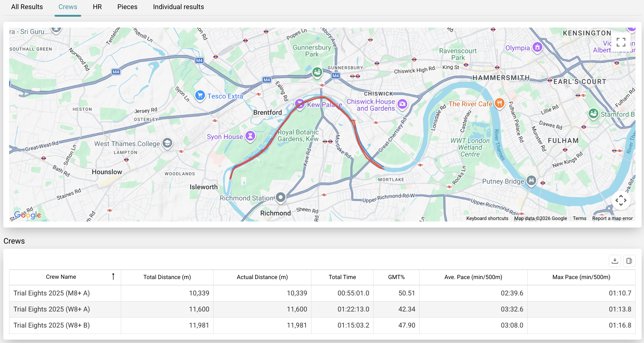This screenshot has height=343, width=644.
Task: Select the Kew Palace map marker
Action: coord(300,104)
